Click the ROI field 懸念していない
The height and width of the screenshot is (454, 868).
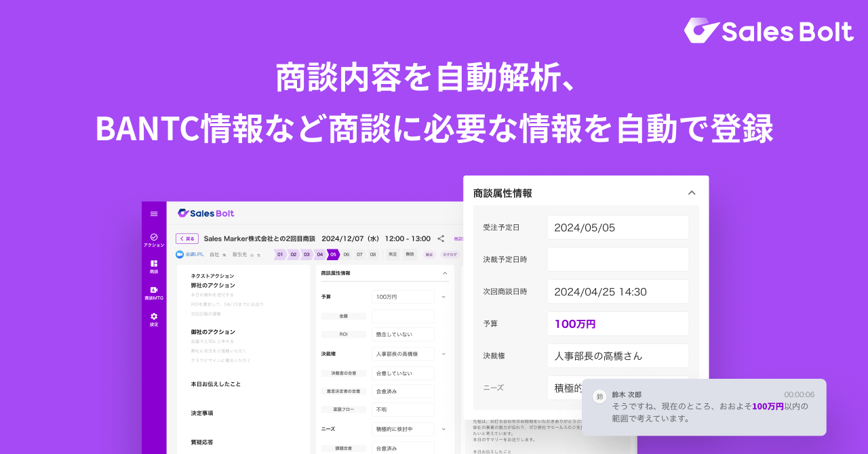(x=403, y=334)
